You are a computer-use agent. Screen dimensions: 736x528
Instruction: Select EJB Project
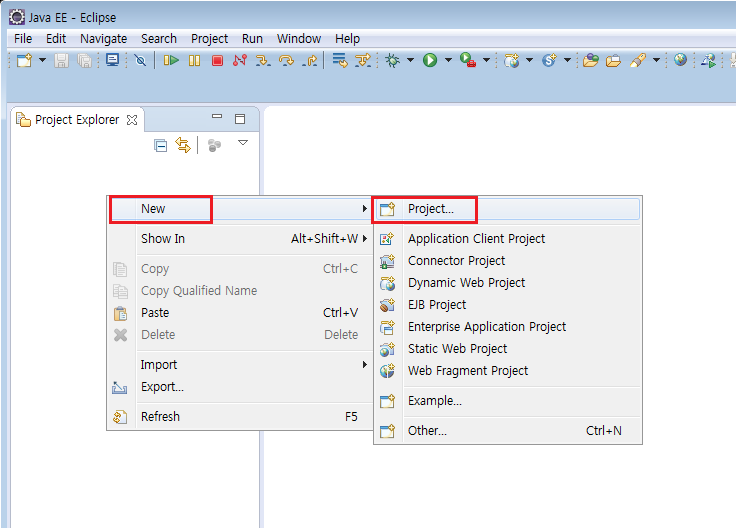(507, 305)
